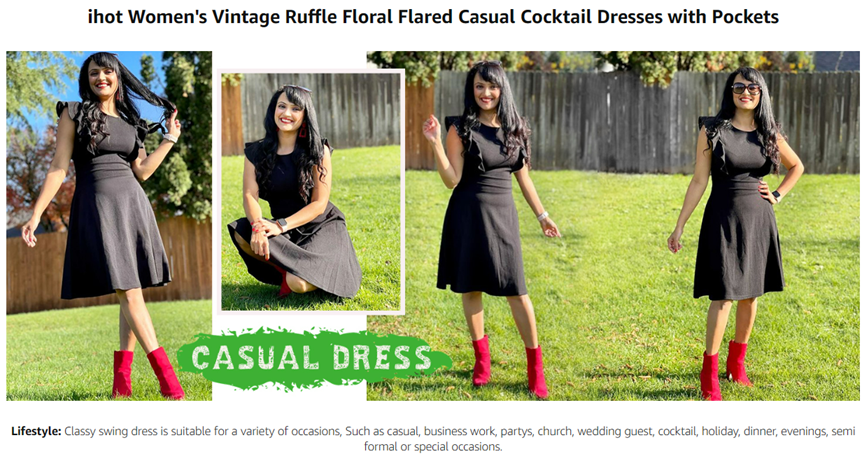Click red boots of the sunglasses woman

pos(725,369)
